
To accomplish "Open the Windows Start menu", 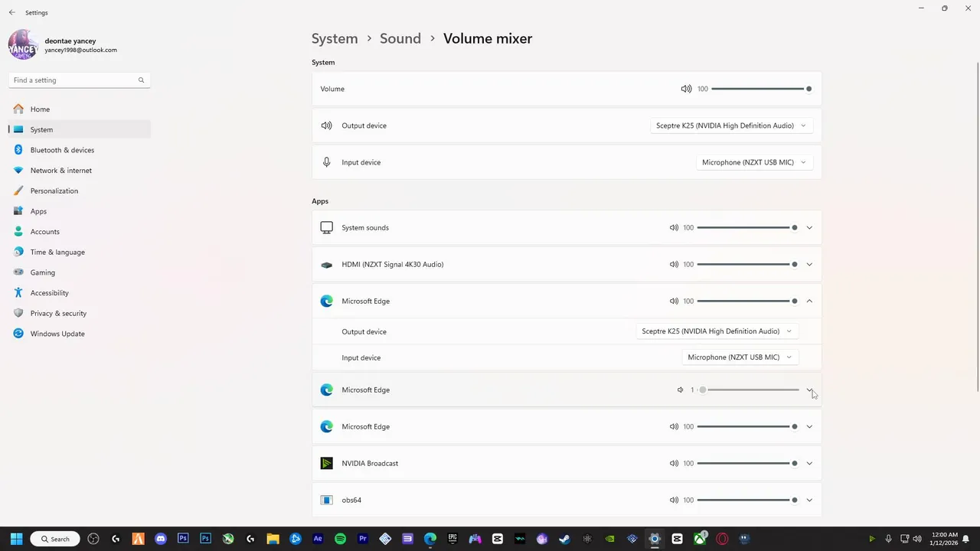I will pos(16,539).
